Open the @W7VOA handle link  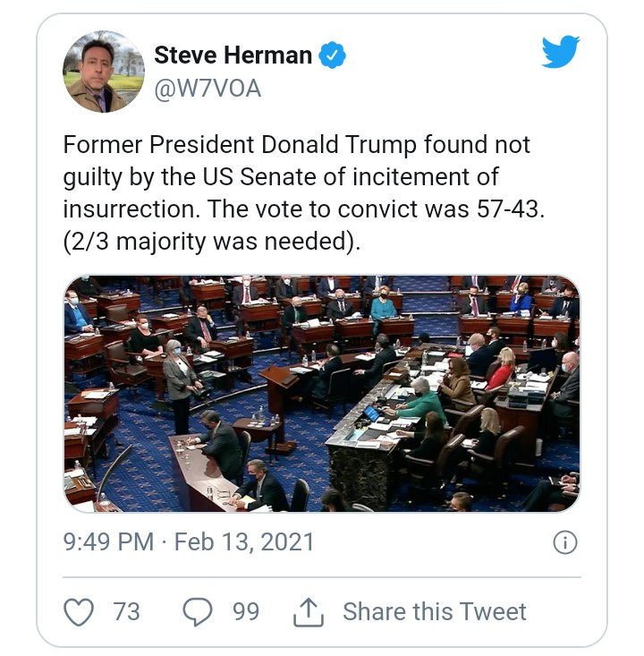coord(208,89)
